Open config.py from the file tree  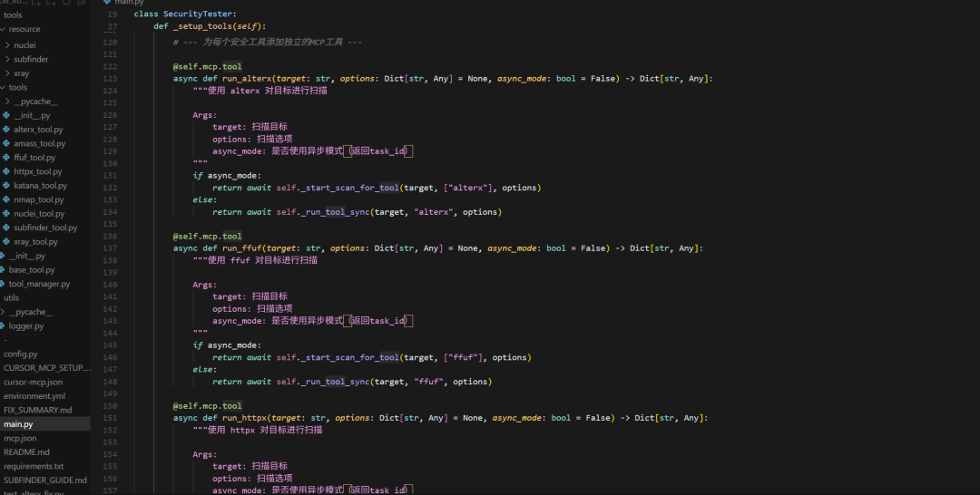tap(21, 354)
